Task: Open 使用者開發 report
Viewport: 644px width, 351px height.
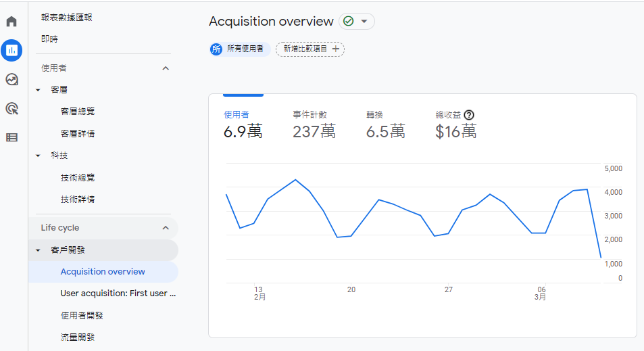Action: click(x=82, y=316)
